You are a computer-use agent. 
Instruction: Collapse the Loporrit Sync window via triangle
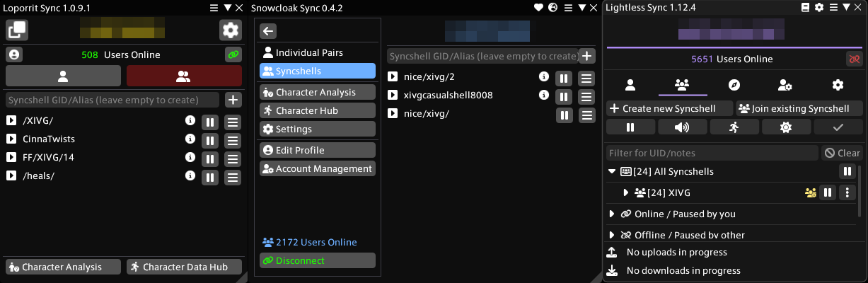(x=228, y=7)
